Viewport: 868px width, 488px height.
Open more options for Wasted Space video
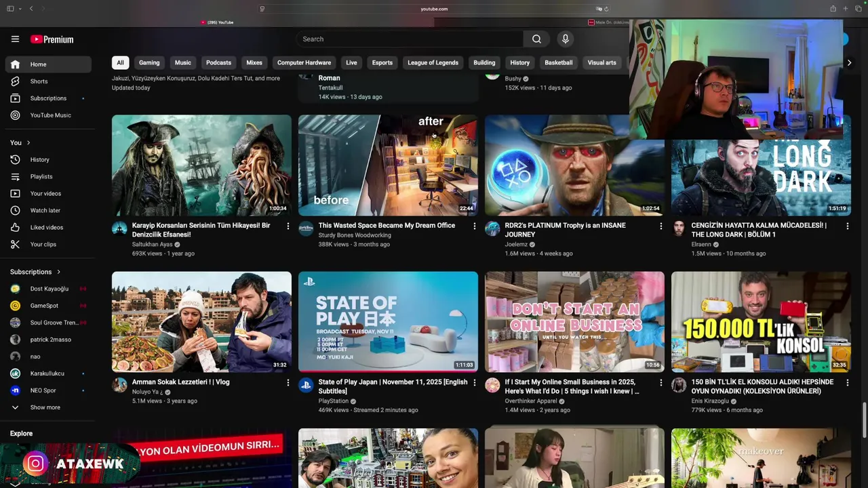474,226
